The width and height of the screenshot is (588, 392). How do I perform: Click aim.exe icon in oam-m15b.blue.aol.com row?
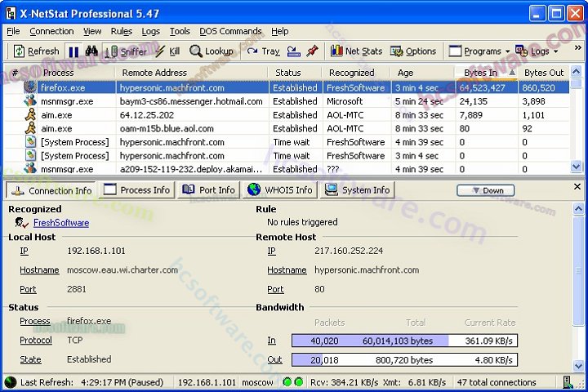(30, 128)
